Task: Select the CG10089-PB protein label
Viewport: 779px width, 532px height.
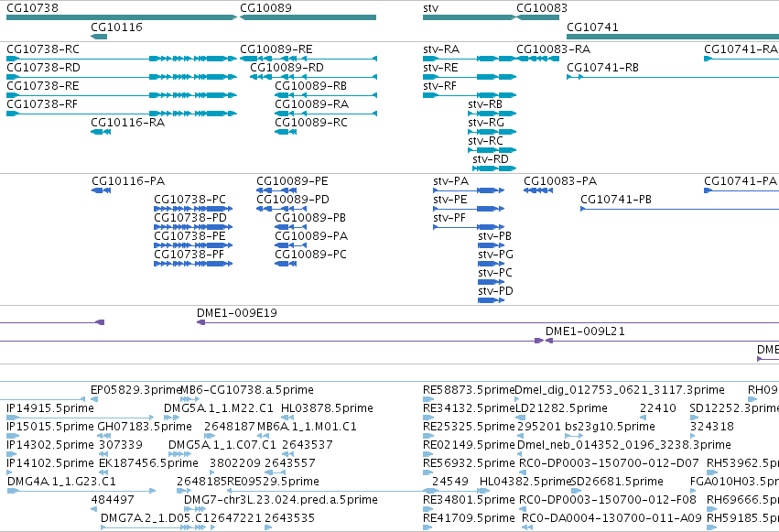Action: tap(310, 218)
